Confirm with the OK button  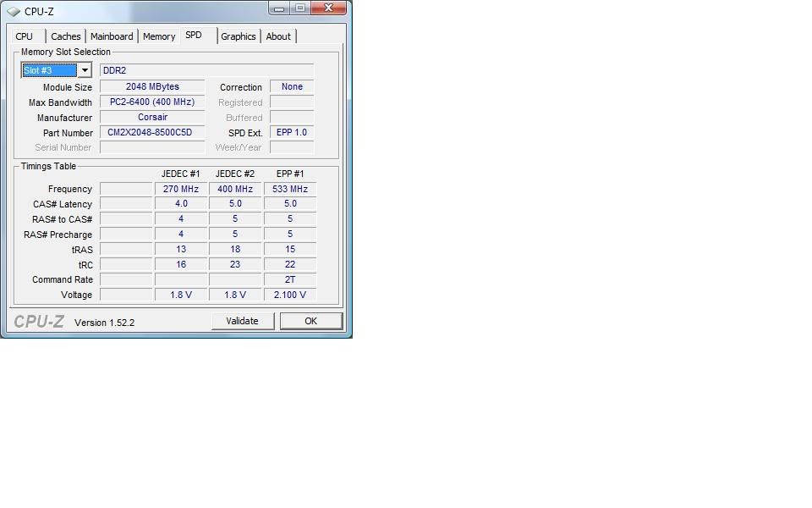pyautogui.click(x=310, y=321)
